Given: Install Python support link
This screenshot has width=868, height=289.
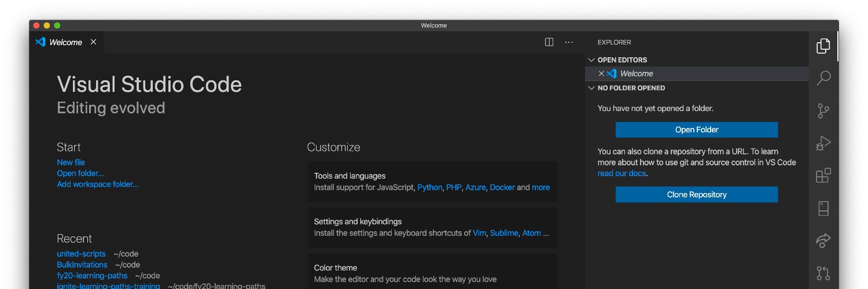Looking at the screenshot, I should (429, 187).
